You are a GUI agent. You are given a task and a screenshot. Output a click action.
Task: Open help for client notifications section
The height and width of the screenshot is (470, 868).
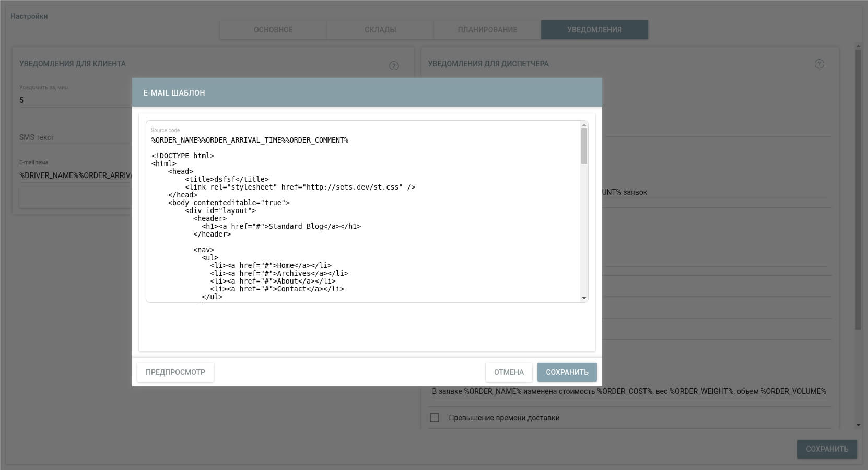pos(394,66)
